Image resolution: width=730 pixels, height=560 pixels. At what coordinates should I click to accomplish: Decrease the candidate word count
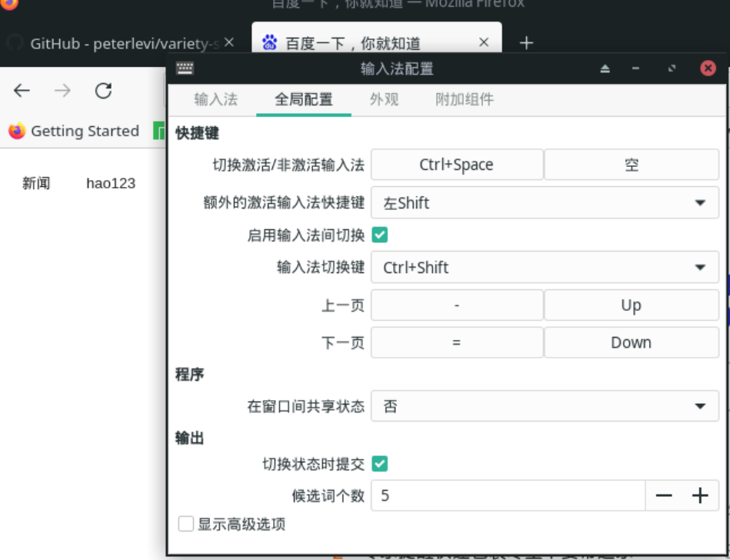tap(663, 495)
